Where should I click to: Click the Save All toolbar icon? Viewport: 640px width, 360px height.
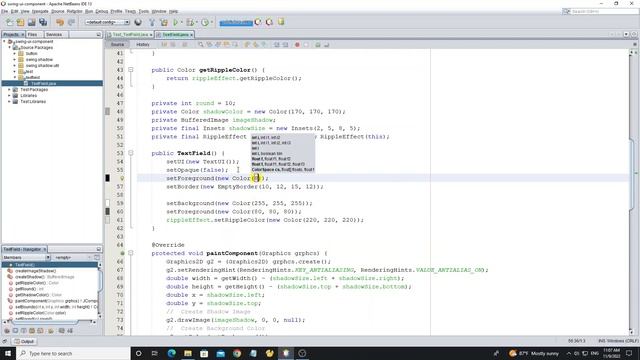tap(43, 22)
